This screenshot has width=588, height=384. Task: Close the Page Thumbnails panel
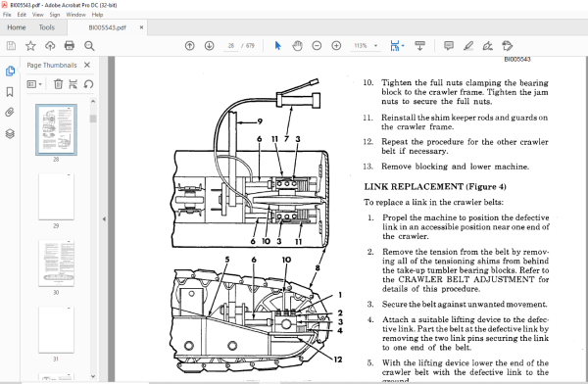pyautogui.click(x=87, y=65)
